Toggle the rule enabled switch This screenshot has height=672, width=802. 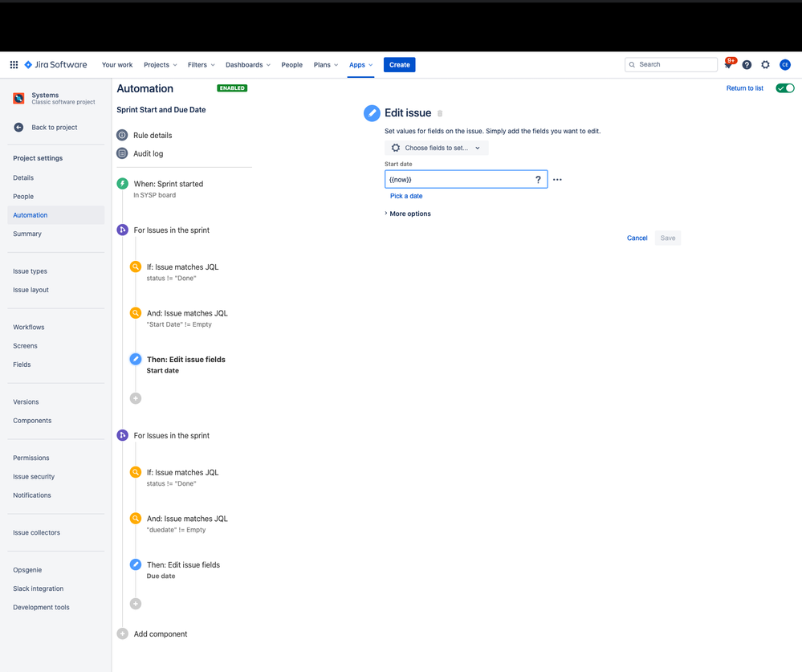[x=785, y=88]
